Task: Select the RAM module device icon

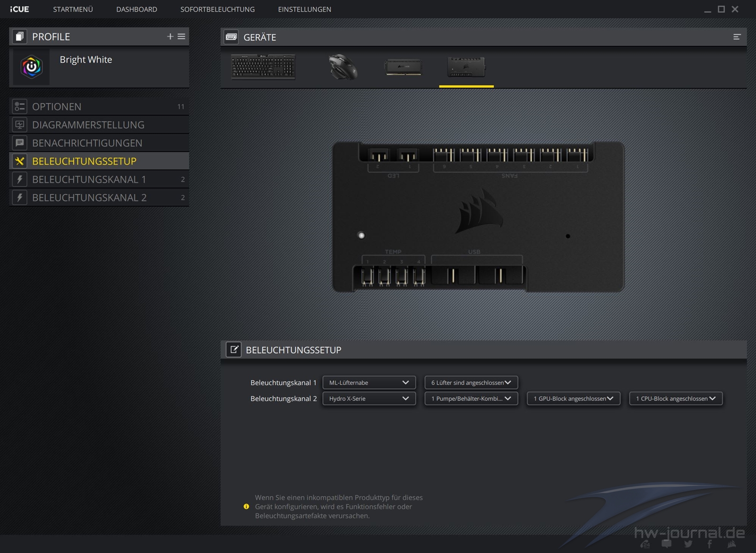Action: (403, 67)
